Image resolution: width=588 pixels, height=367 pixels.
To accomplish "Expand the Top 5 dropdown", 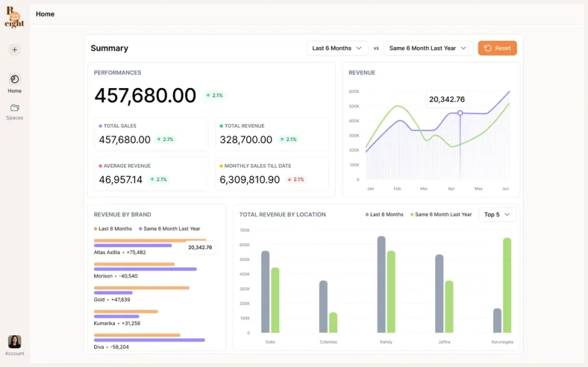I will pos(497,214).
